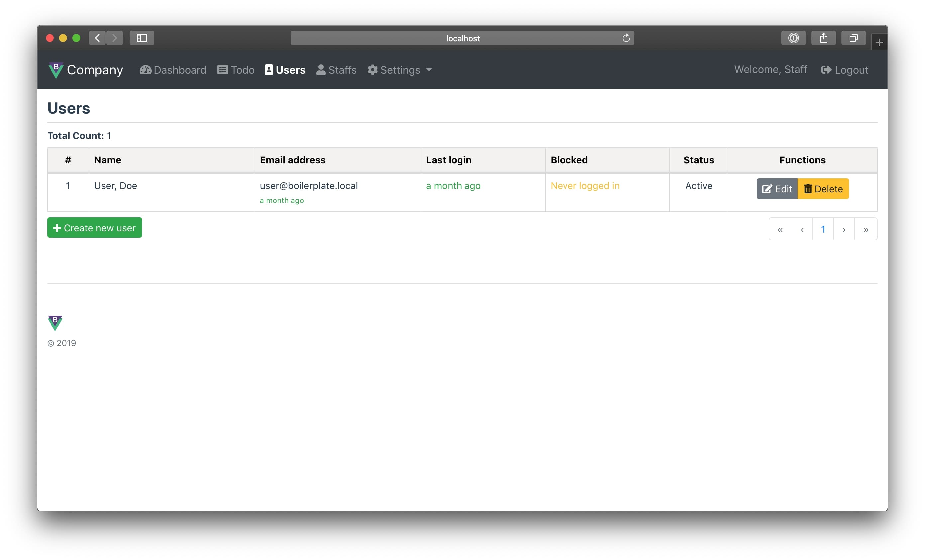The height and width of the screenshot is (560, 925).
Task: Jump to the first pagination page
Action: coord(780,229)
